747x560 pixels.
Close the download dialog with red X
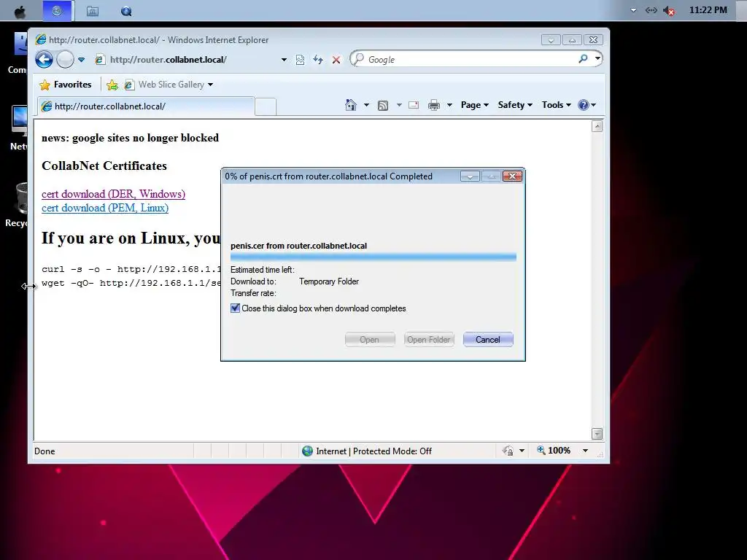512,176
